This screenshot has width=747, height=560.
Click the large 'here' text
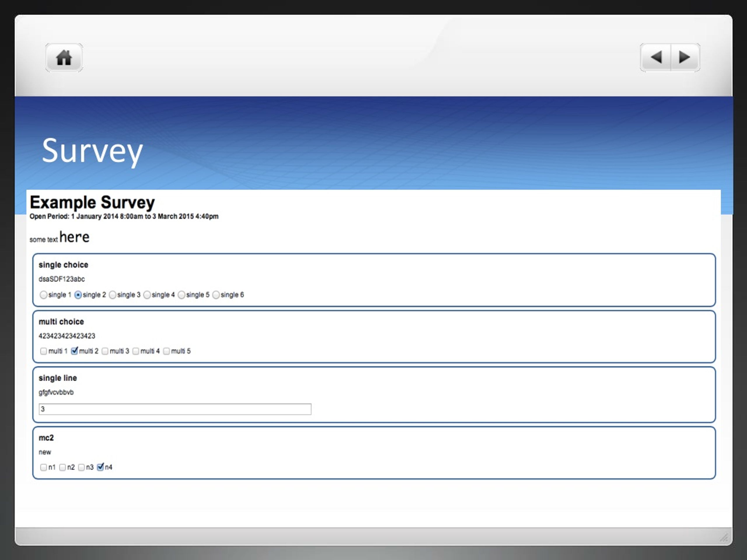tap(75, 237)
